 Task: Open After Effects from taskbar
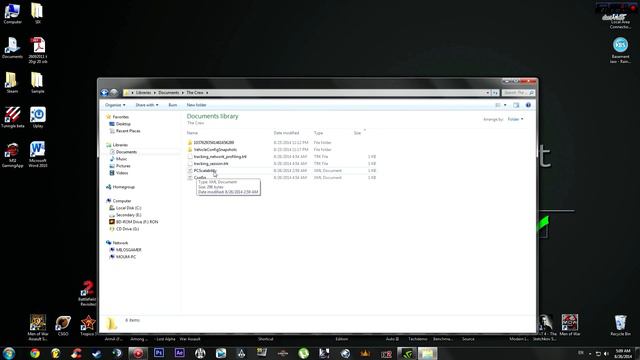point(179,353)
